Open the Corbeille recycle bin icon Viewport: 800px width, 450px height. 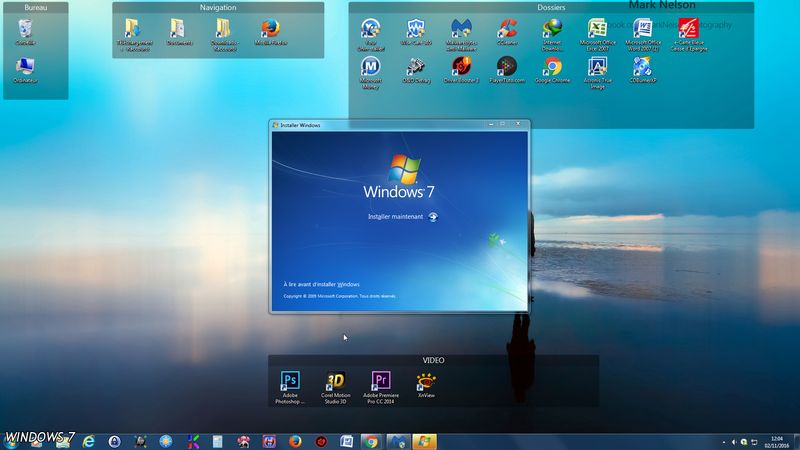coord(24,30)
